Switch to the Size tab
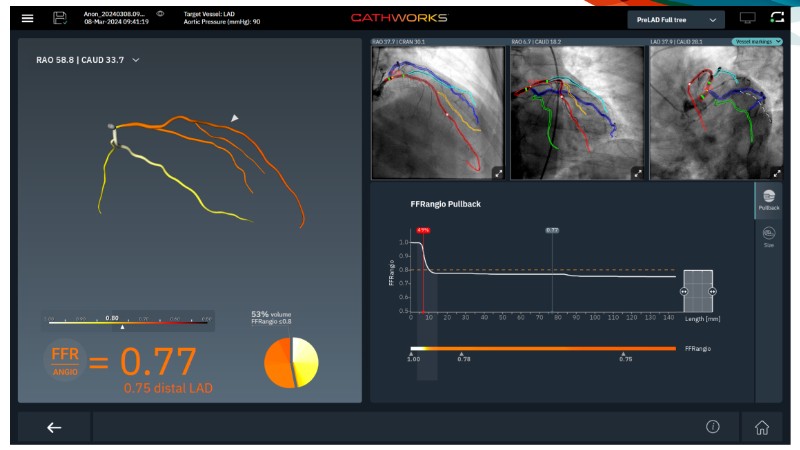The width and height of the screenshot is (800, 450). [x=768, y=236]
